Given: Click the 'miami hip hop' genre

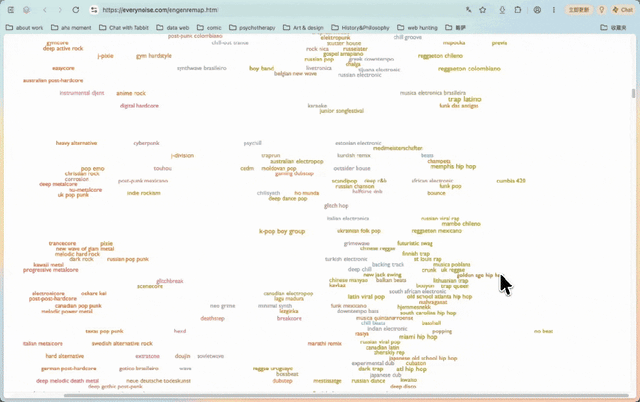Looking at the screenshot, I should [418, 337].
